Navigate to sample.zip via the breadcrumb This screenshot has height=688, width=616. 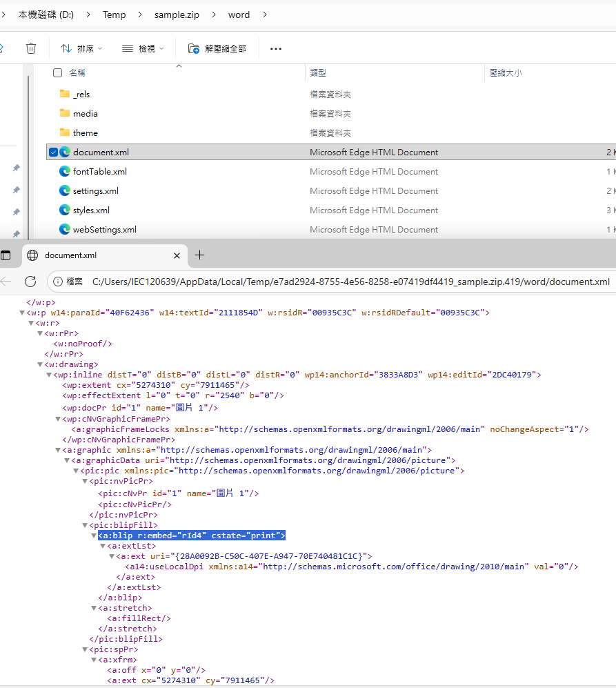(177, 14)
